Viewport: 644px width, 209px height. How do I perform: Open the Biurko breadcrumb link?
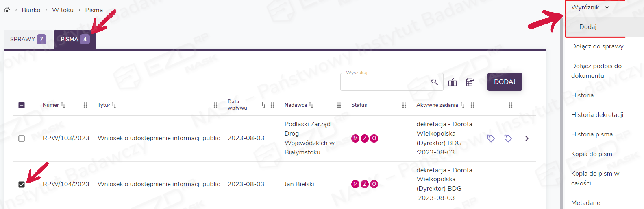pos(31,10)
